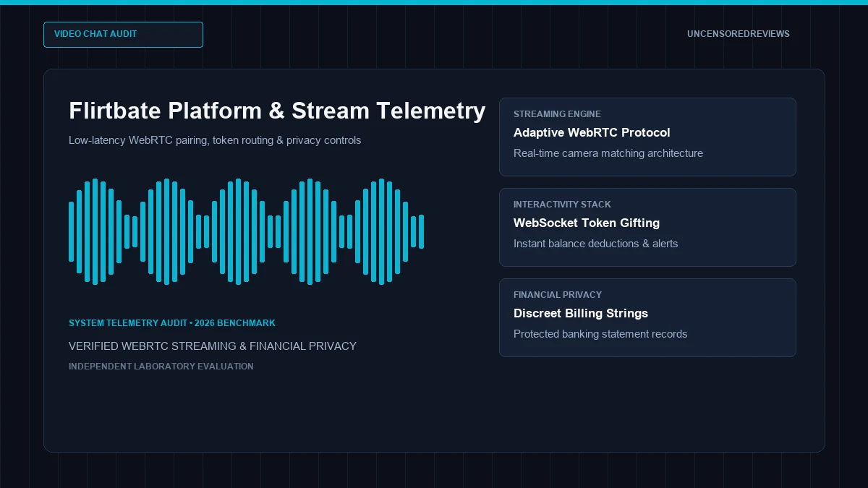Screen dimensions: 868x488
Task: Click the "INTERACTIVITY STACK" card label
Action: click(x=562, y=205)
